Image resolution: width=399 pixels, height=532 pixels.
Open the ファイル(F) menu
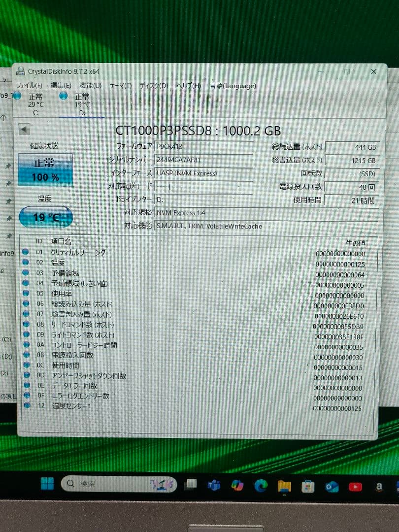point(29,86)
